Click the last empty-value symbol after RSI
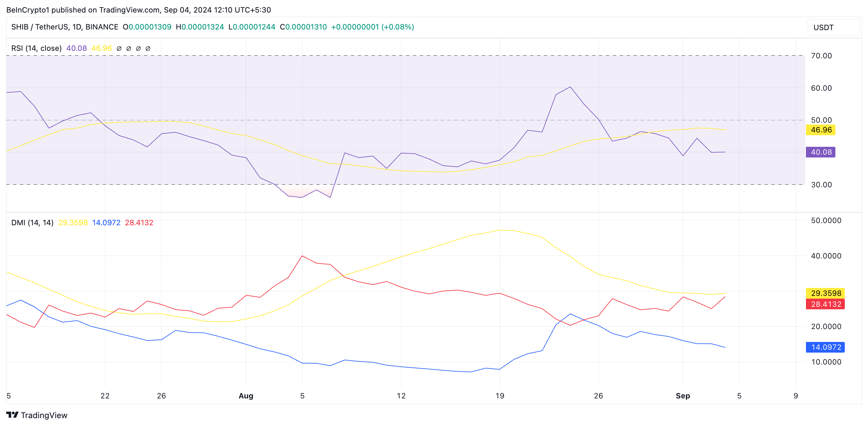The height and width of the screenshot is (426, 868). [148, 49]
